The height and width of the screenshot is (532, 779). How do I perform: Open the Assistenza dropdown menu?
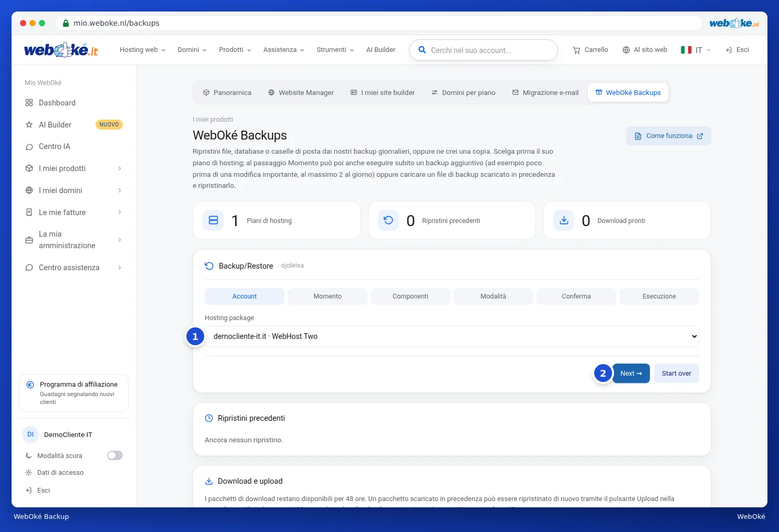(x=284, y=50)
